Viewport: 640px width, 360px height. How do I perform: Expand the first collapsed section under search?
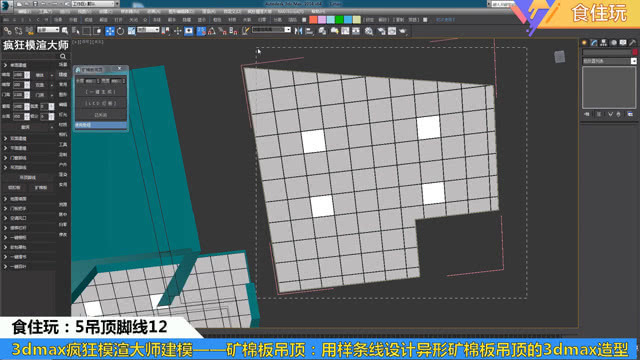coord(6,65)
